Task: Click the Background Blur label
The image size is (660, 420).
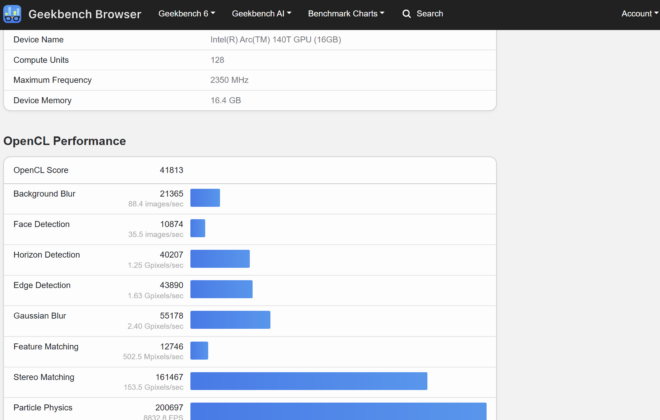Action: [x=44, y=194]
